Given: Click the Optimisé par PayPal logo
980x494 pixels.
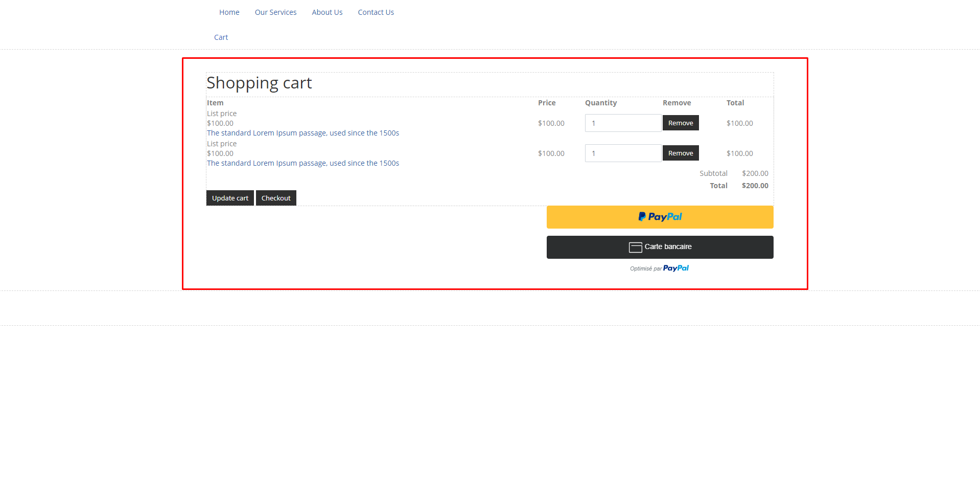Looking at the screenshot, I should click(675, 268).
